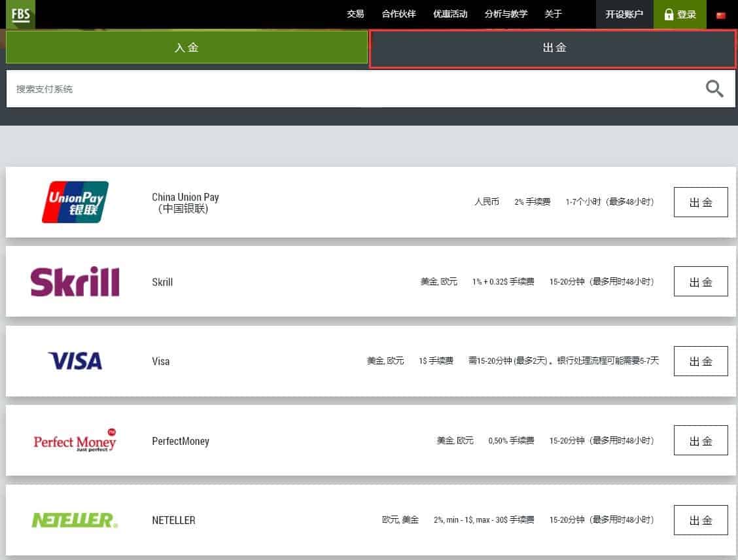Click 出金 button for NETELLER

pos(701,520)
